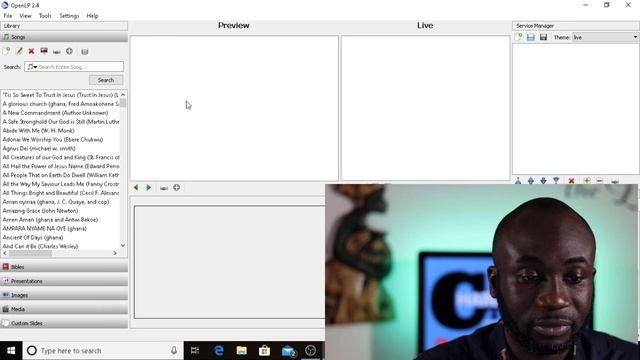Image resolution: width=640 pixels, height=360 pixels.
Task: Click collapse all service items minus icon
Action: [600, 180]
